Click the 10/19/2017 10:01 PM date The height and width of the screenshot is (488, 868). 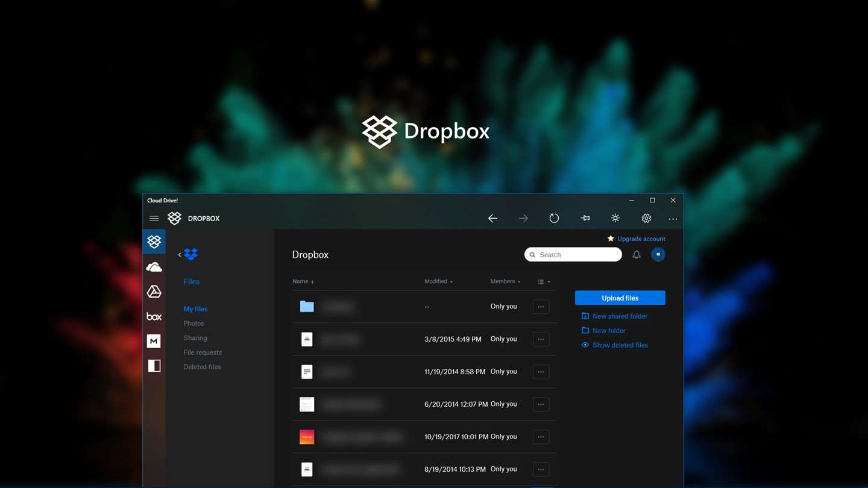[x=456, y=437]
